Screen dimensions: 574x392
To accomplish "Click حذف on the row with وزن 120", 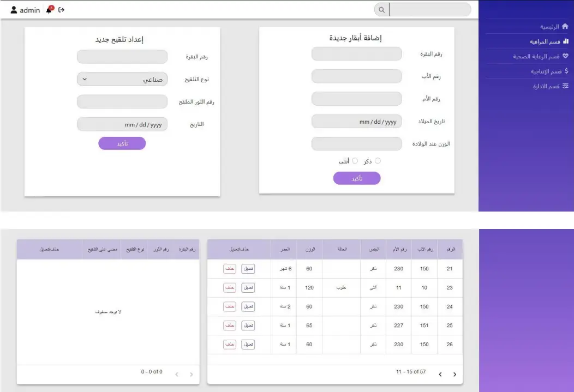I will click(229, 287).
